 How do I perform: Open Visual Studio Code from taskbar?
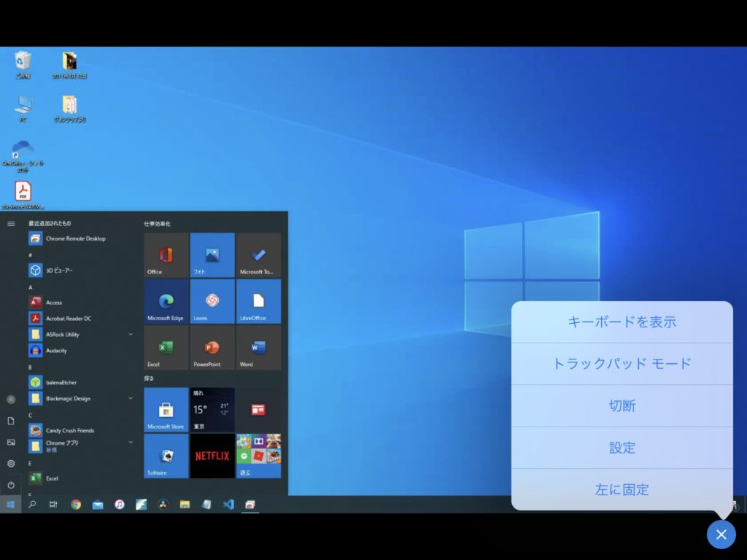click(x=228, y=505)
